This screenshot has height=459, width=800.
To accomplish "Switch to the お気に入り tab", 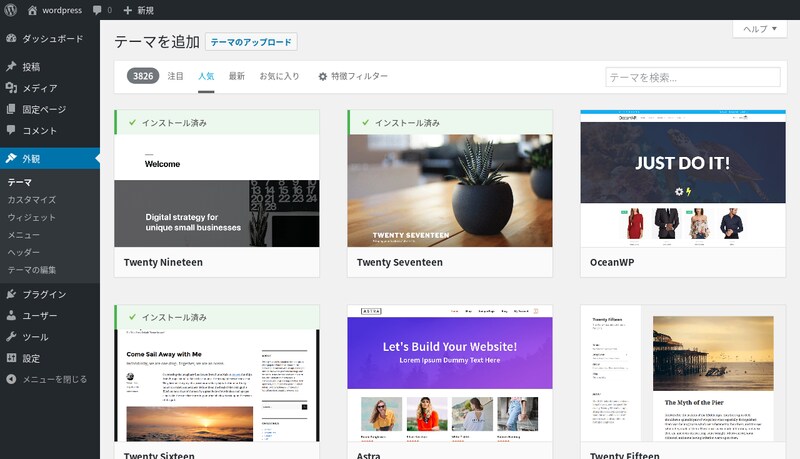I will click(x=279, y=76).
